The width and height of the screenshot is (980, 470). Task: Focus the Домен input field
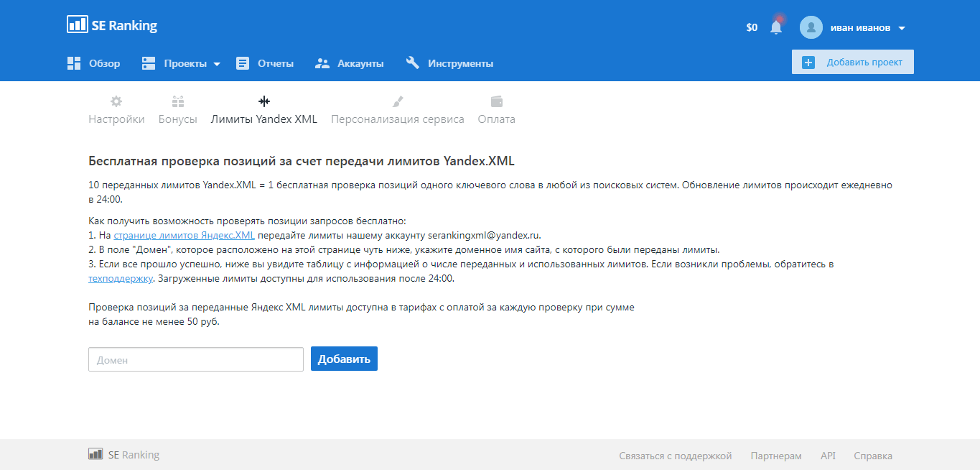(196, 359)
